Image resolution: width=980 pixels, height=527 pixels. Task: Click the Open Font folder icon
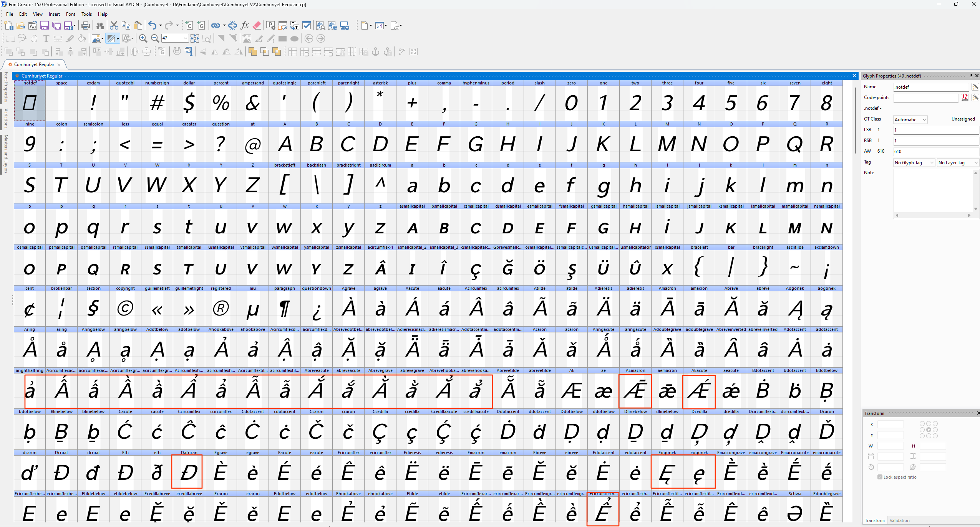tap(21, 26)
